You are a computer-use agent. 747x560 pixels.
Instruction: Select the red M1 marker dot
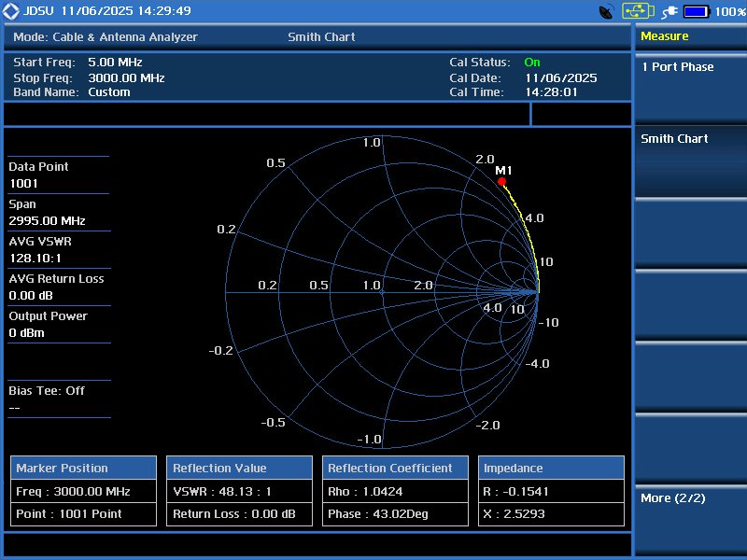(501, 181)
